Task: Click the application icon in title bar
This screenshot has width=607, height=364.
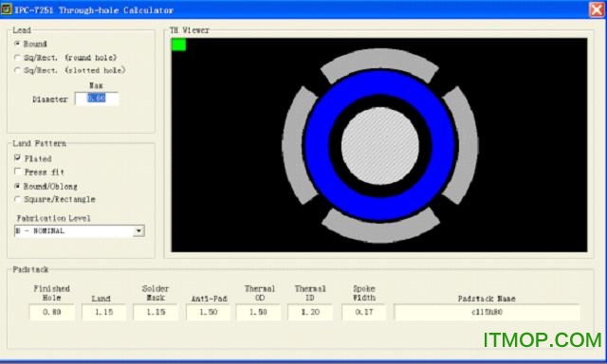Action: pos(7,9)
